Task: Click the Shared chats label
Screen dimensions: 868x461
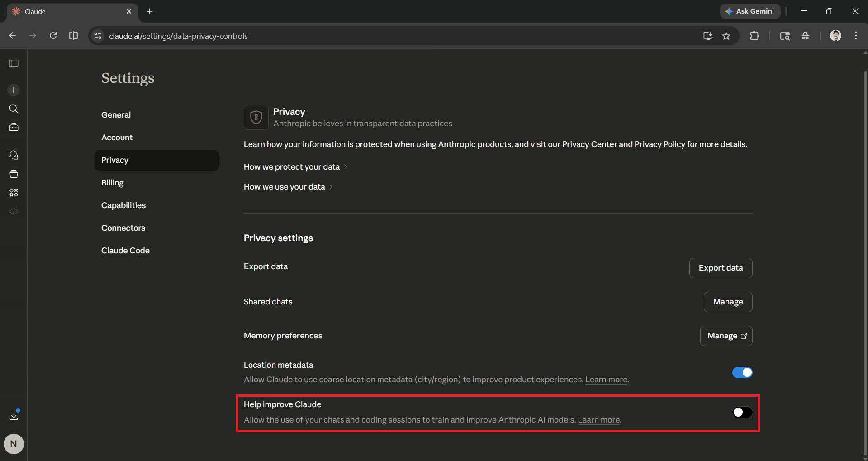Action: [268, 302]
